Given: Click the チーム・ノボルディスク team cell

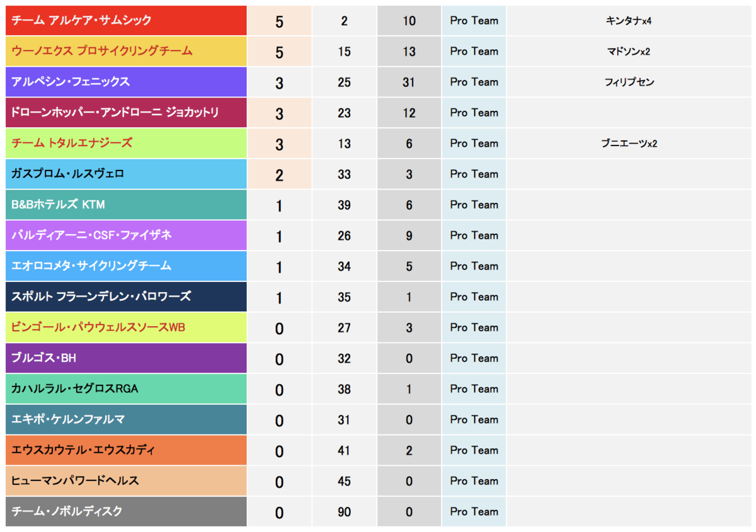Looking at the screenshot, I should pyautogui.click(x=126, y=512).
